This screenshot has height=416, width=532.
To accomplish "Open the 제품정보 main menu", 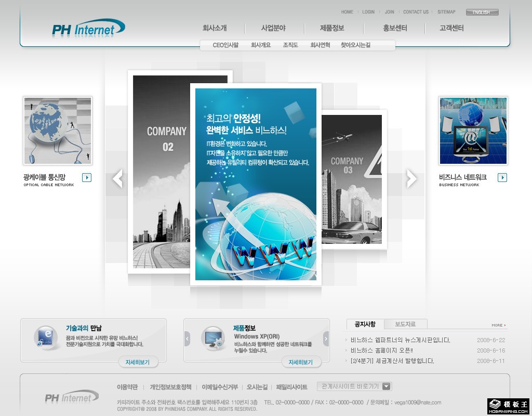I will coord(332,28).
